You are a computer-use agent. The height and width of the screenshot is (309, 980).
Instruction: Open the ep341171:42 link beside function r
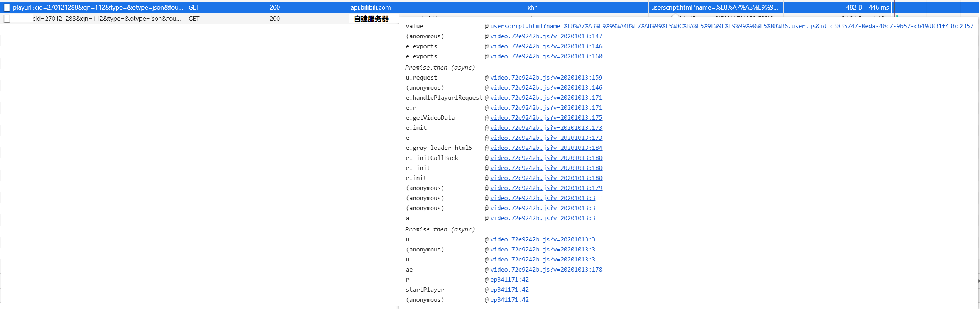[x=509, y=279]
